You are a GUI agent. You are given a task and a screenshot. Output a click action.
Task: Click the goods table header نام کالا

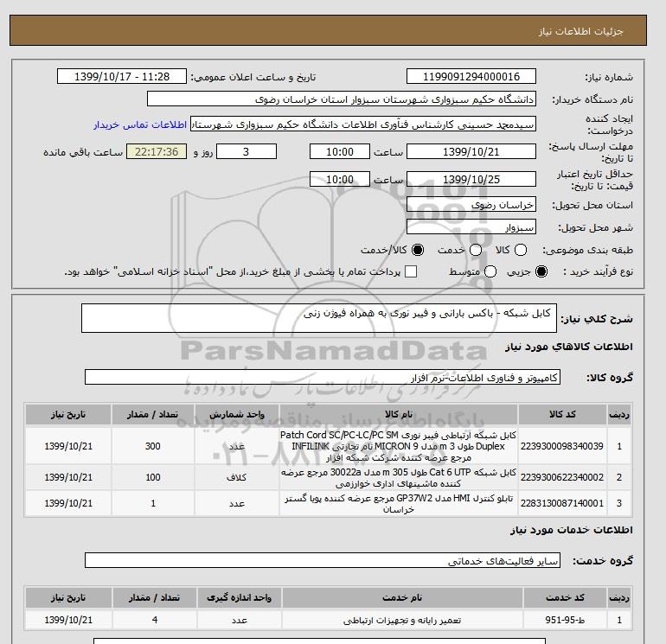pyautogui.click(x=399, y=414)
